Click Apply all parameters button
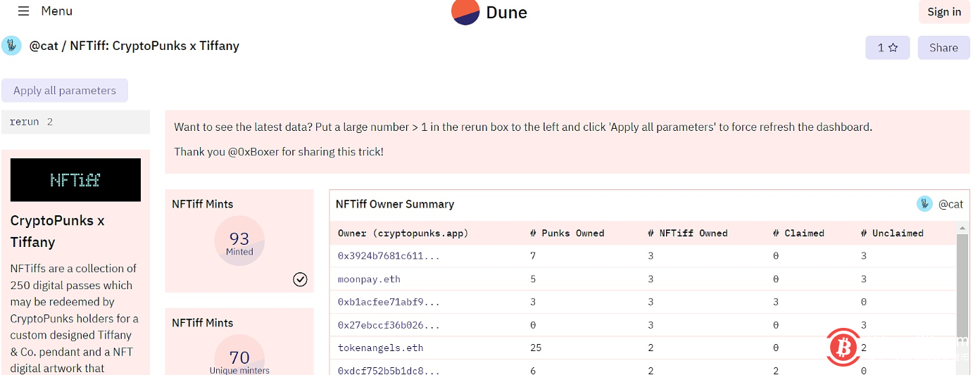 pos(65,91)
